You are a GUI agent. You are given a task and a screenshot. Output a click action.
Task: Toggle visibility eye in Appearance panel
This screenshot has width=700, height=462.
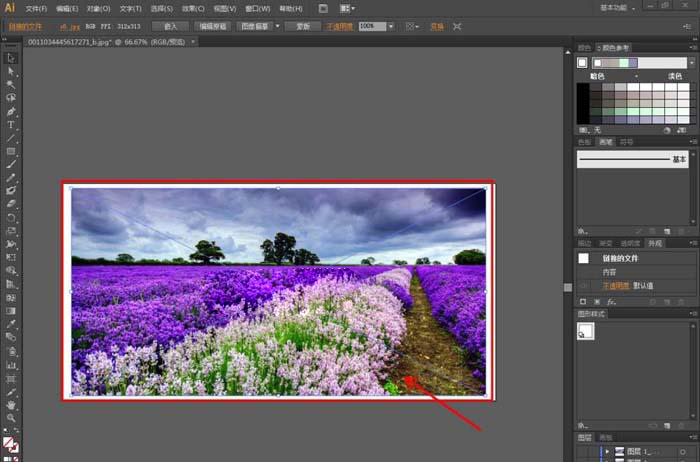[x=584, y=285]
